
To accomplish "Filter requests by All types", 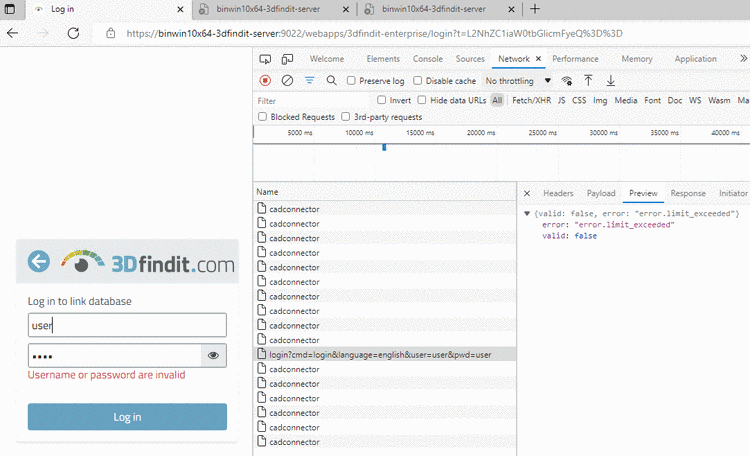I will point(497,100).
